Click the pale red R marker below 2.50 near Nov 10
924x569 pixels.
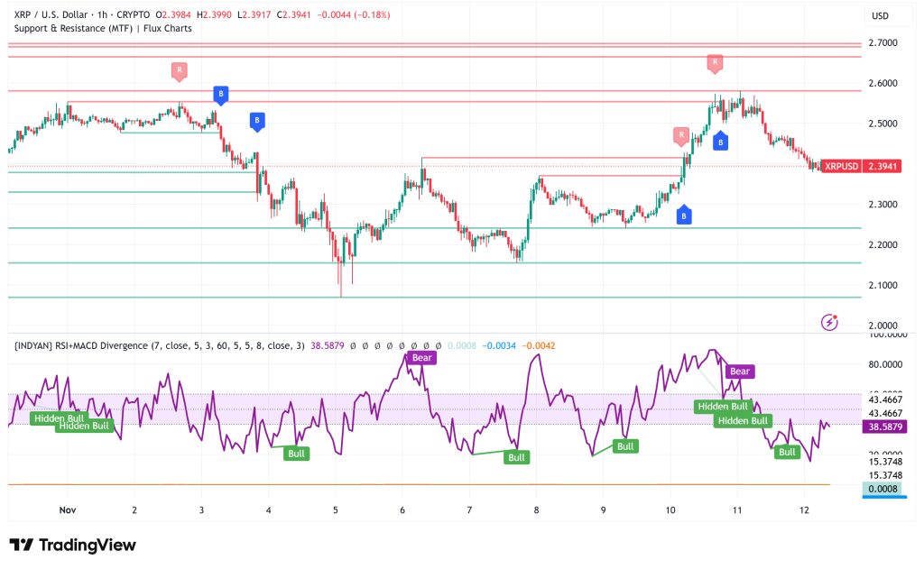coord(679,135)
